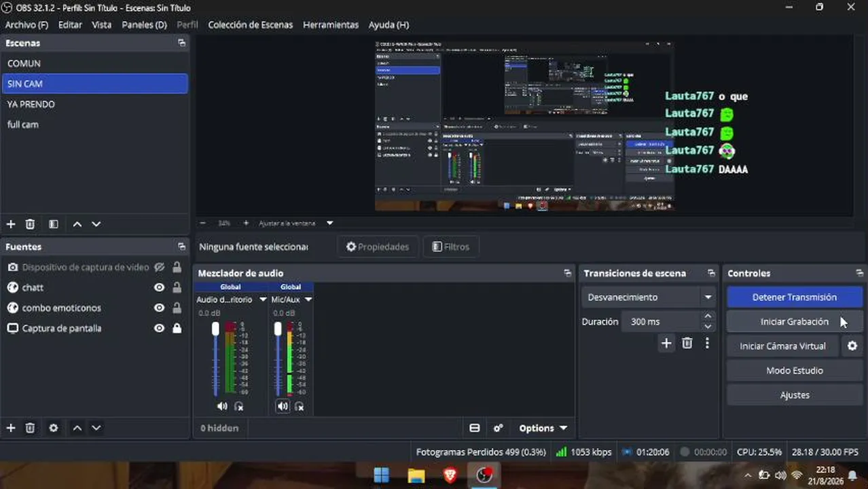The height and width of the screenshot is (489, 868).
Task: Open scene filters icon in Escenas toolbar
Action: [54, 224]
